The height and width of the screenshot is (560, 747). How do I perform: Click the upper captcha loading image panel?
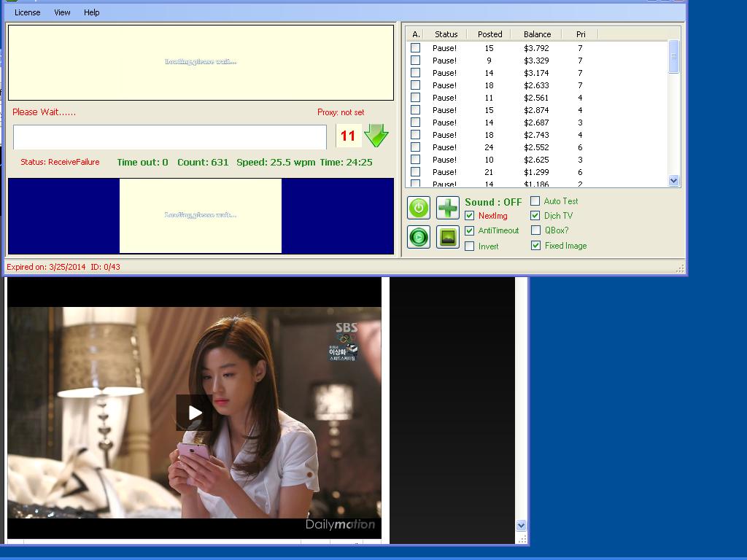(x=201, y=63)
